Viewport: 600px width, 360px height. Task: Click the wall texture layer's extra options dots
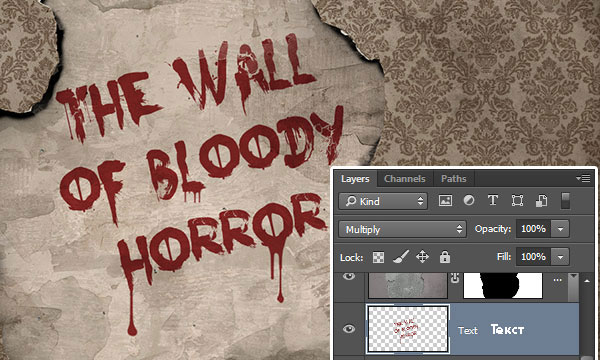pos(557,280)
